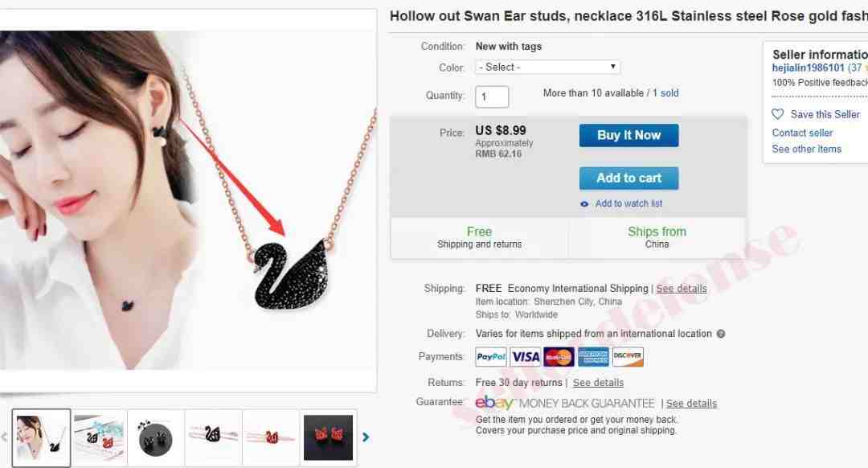The width and height of the screenshot is (868, 468).
Task: Add the swan necklace to cart
Action: pos(628,179)
